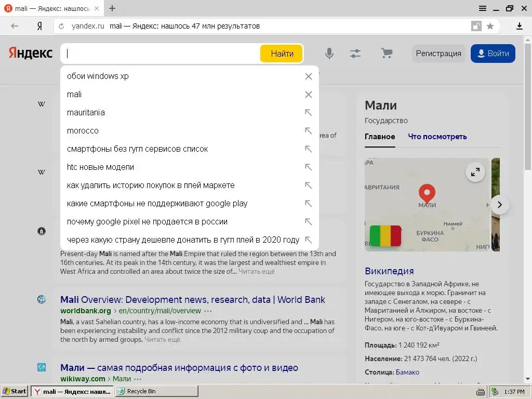Switch to the Главное tab

pos(380,137)
